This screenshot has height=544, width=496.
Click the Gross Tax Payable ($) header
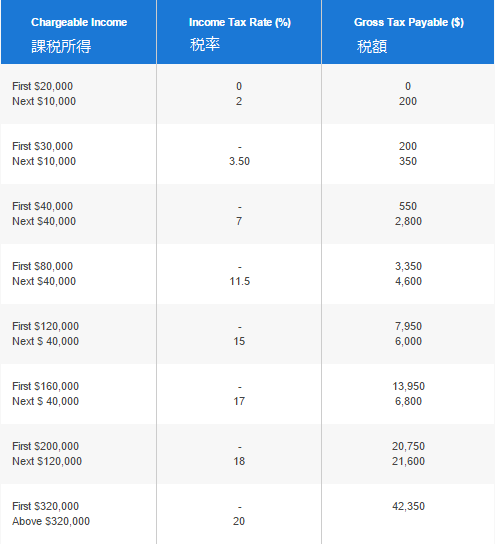tap(409, 22)
